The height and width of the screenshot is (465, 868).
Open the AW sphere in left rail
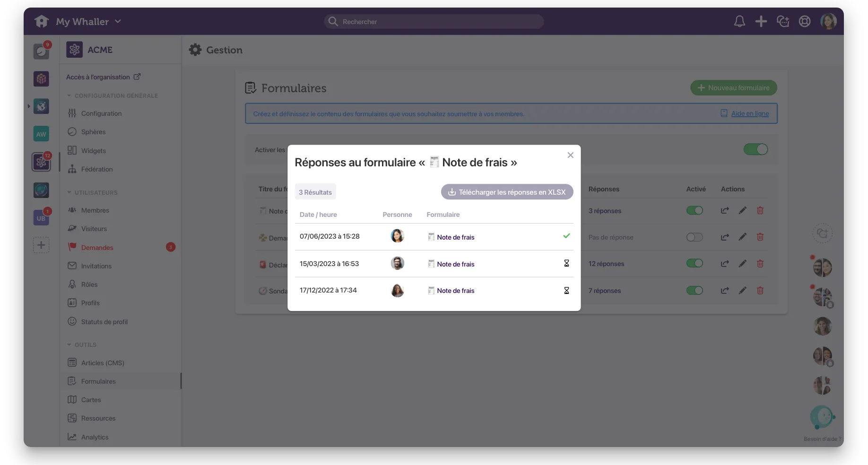point(41,134)
